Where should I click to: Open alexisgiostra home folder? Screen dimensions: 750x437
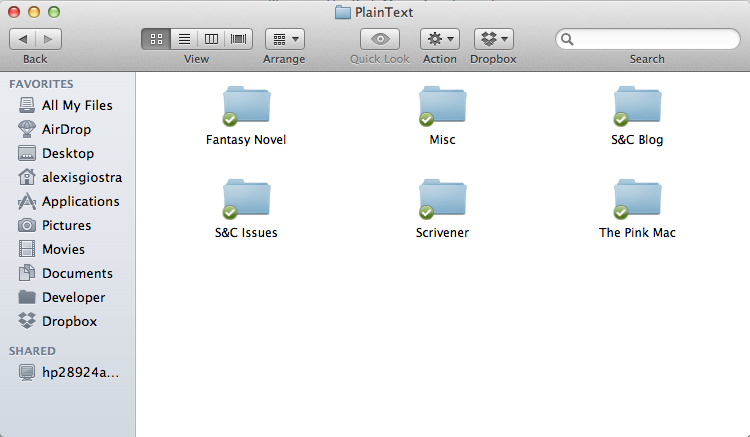67,177
